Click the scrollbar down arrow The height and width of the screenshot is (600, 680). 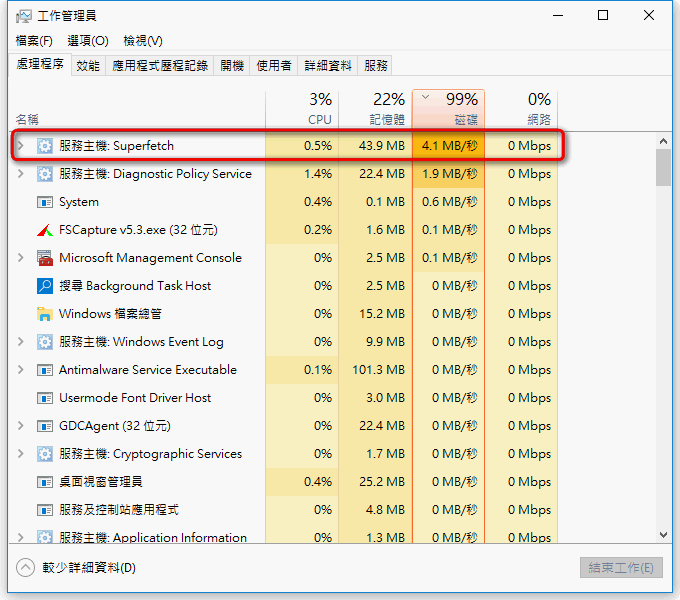pyautogui.click(x=663, y=535)
